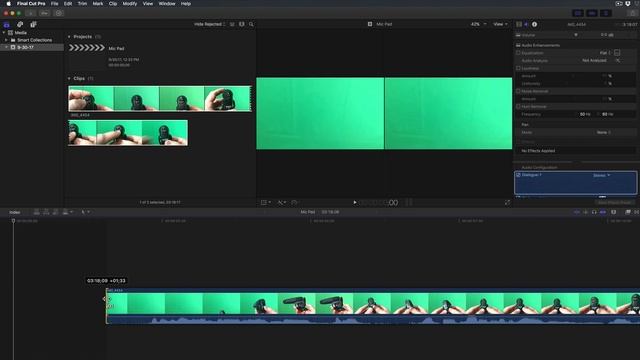Open the timeline Index button

[15, 212]
